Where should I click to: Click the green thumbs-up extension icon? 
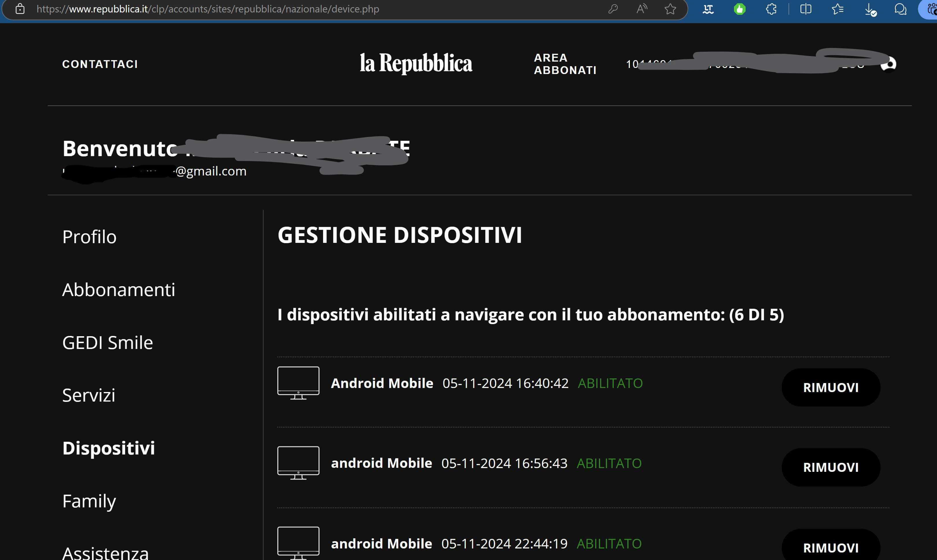(740, 9)
